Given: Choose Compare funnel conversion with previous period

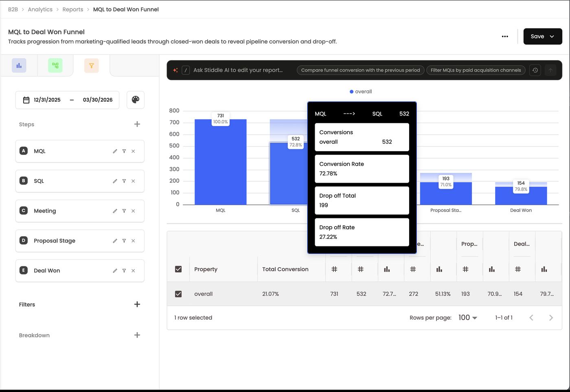Looking at the screenshot, I should [360, 70].
